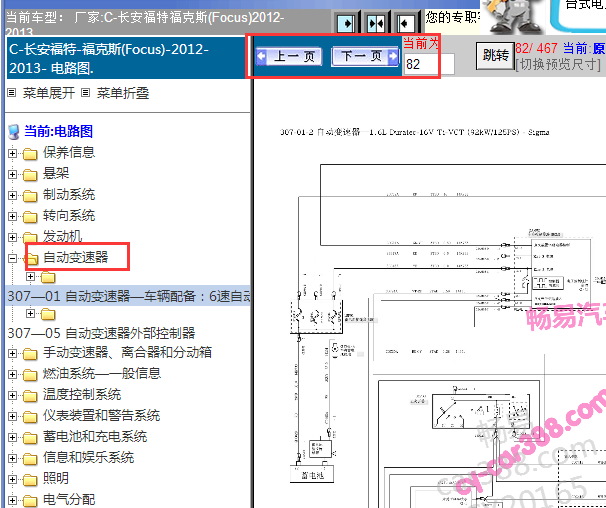Click the 菜单折叠 list icon
606x508 pixels.
tap(86, 93)
